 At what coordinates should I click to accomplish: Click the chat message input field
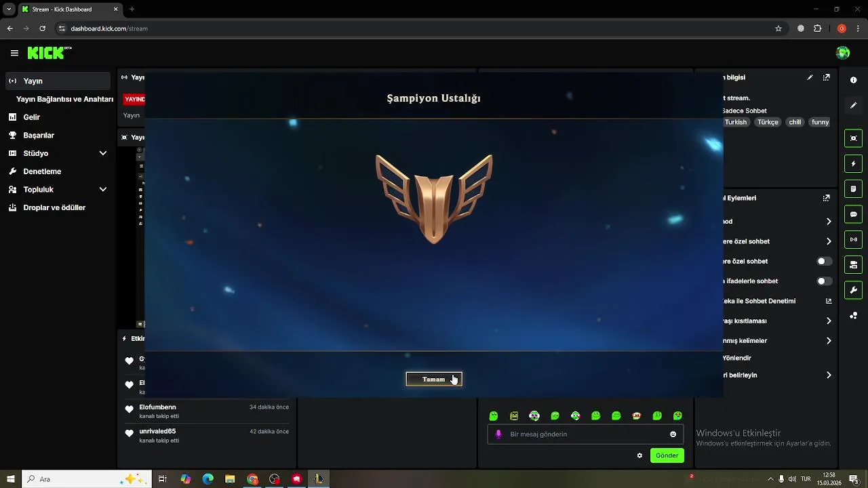(585, 434)
